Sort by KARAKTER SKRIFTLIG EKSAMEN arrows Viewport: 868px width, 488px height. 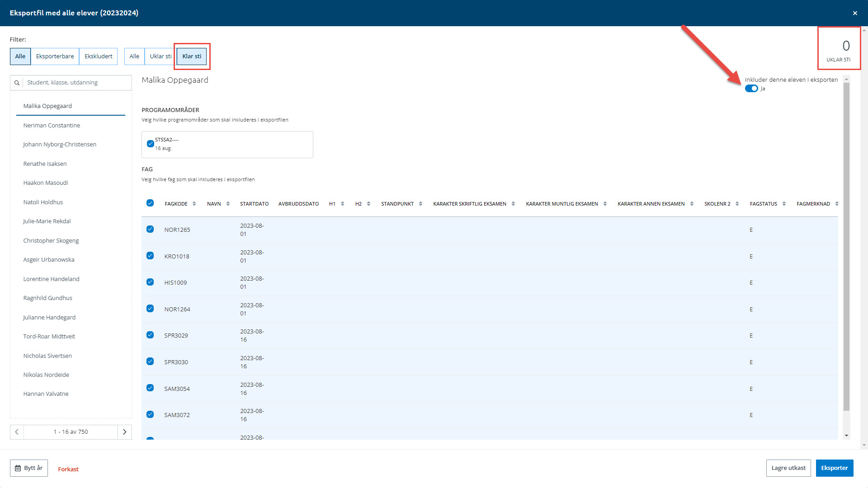click(x=513, y=204)
